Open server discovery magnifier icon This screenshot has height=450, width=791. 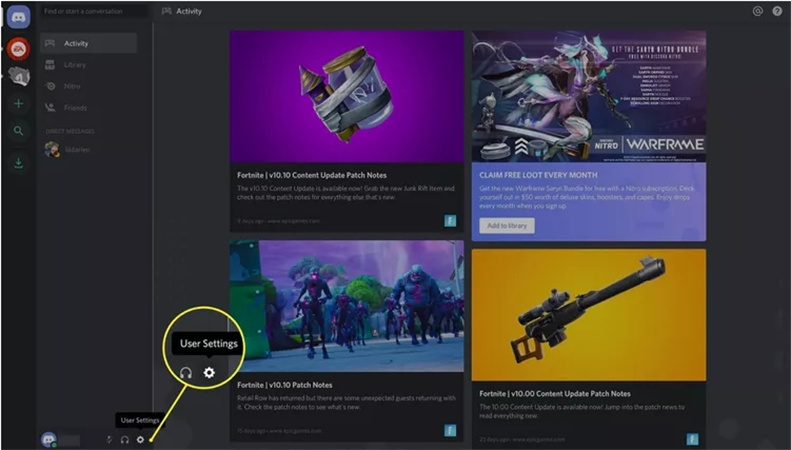(x=19, y=131)
